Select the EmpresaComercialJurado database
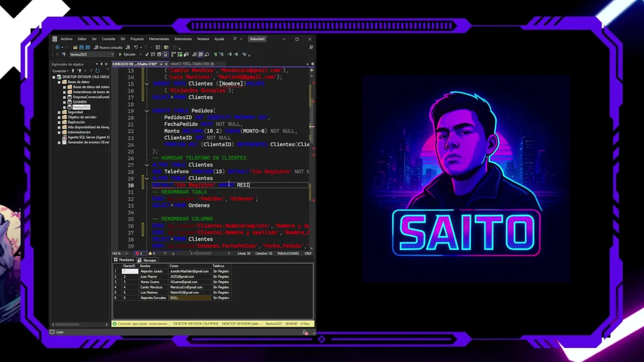 pos(91,97)
